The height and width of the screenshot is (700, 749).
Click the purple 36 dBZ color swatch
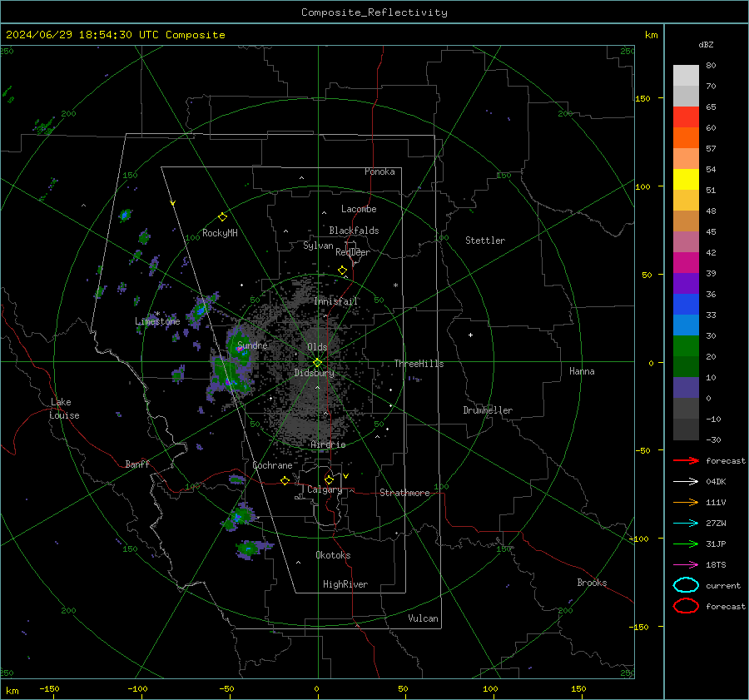pos(686,283)
